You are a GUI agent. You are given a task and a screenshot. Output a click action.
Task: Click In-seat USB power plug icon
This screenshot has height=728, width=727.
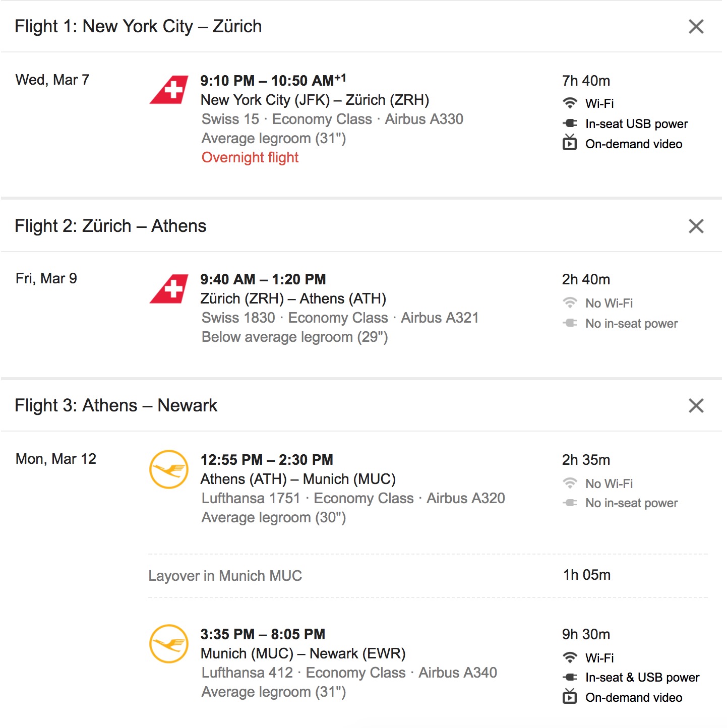(x=570, y=124)
